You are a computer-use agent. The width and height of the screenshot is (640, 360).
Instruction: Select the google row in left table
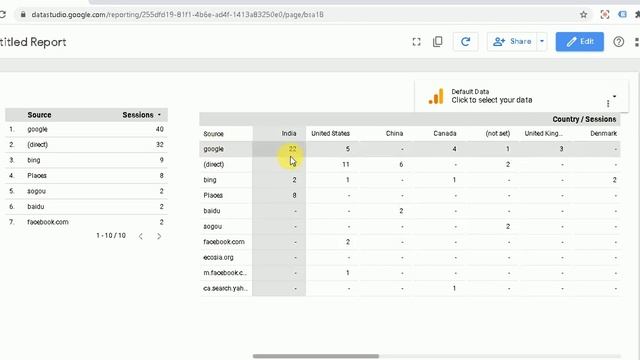click(87, 129)
